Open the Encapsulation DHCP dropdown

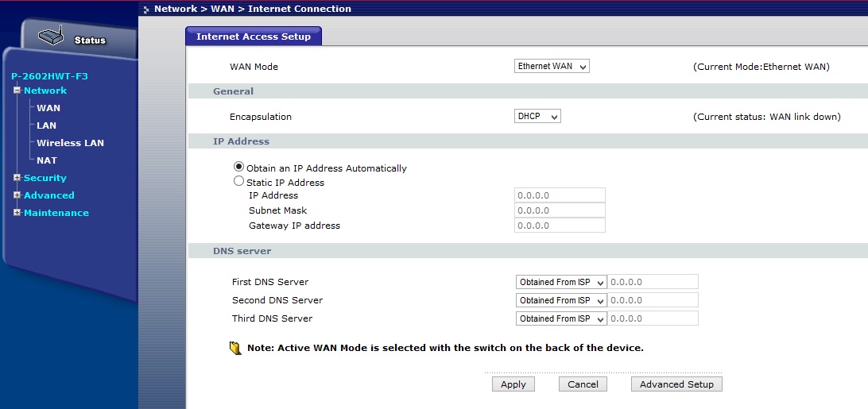[x=537, y=117]
